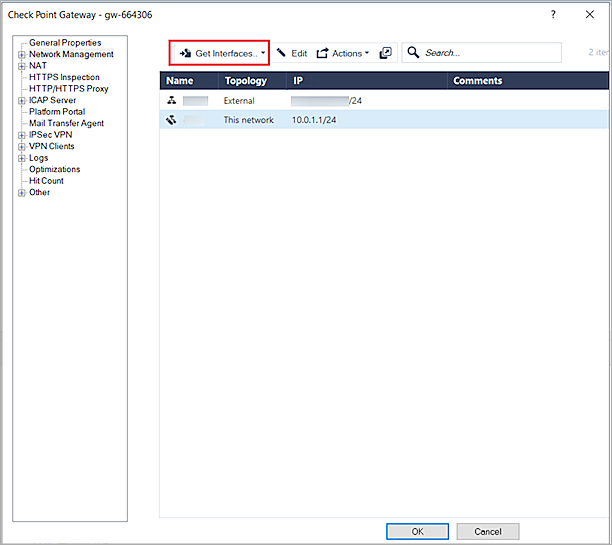This screenshot has height=545, width=612.
Task: Open HTTPS Inspection settings
Action: [x=64, y=77]
